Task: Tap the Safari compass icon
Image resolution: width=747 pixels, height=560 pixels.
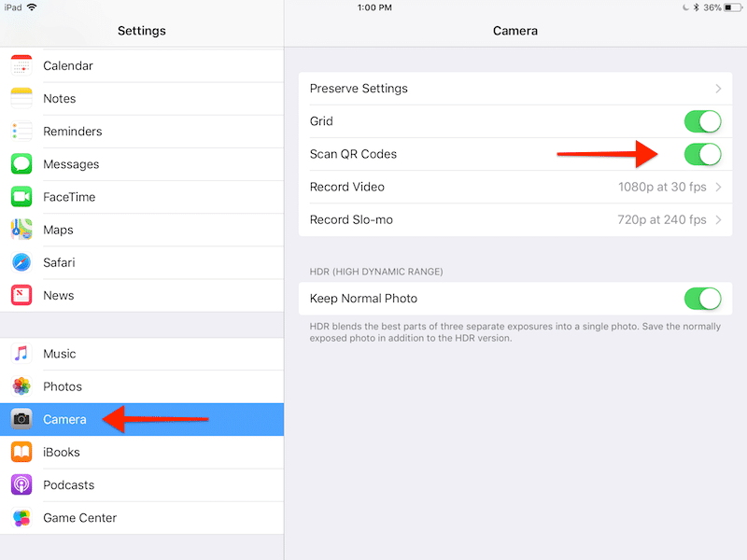Action: click(21, 262)
